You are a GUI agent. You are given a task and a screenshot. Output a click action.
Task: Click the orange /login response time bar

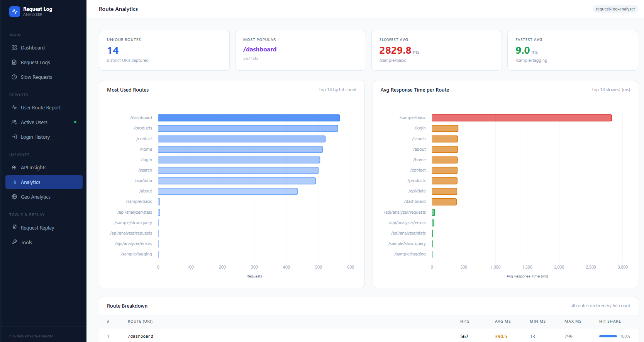445,128
